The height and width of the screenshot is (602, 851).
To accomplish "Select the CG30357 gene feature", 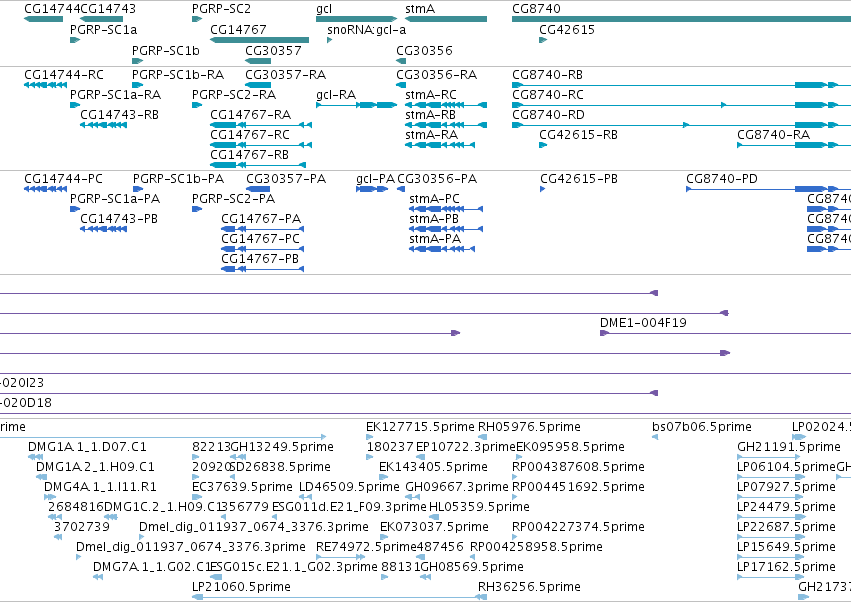I will [x=258, y=61].
